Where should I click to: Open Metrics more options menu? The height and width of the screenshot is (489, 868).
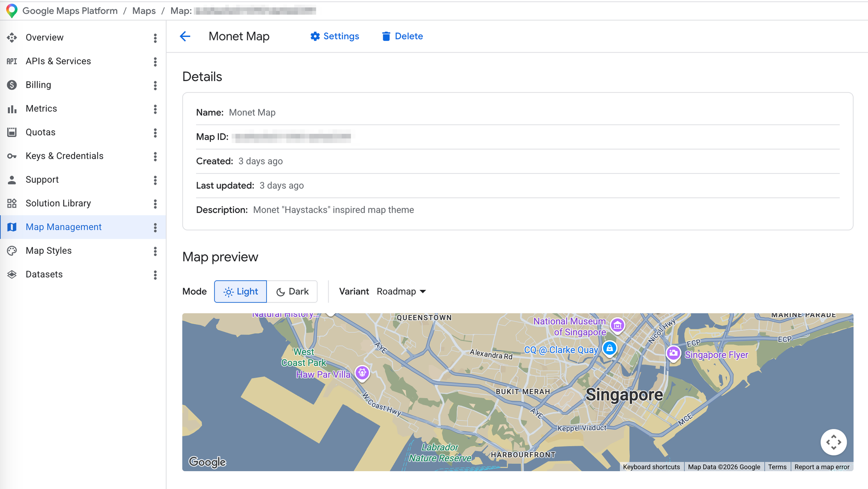pos(155,109)
